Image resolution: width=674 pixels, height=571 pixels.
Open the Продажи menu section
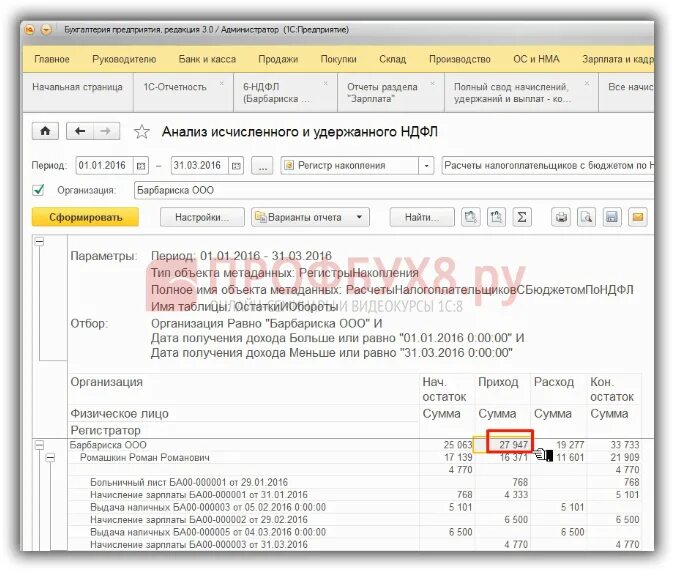point(278,59)
